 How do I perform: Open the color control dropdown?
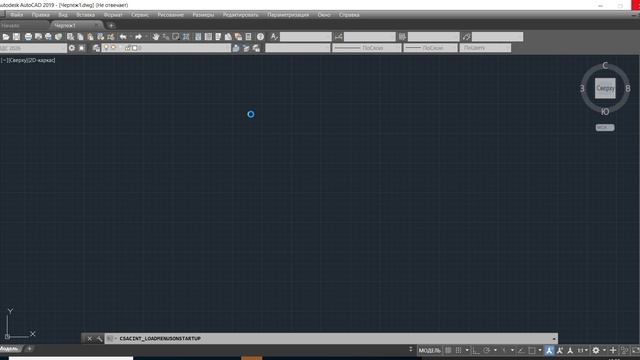(x=298, y=48)
